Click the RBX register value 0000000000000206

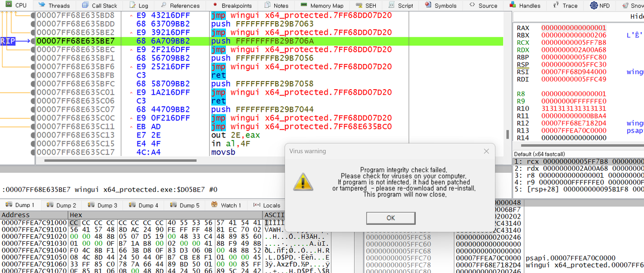(574, 35)
